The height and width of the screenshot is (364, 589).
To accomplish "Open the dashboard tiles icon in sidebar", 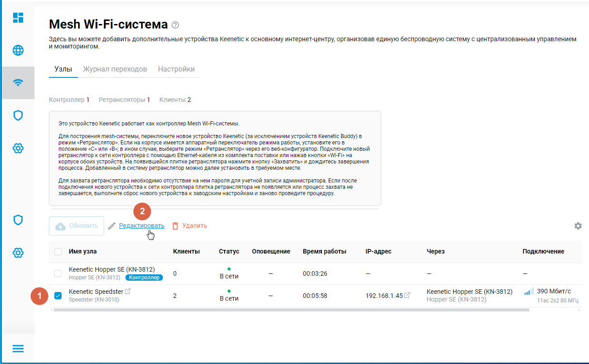I will point(18,18).
